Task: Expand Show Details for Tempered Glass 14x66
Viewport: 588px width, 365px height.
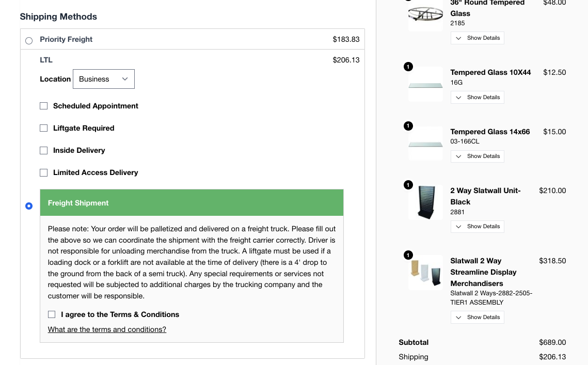Action: click(x=477, y=156)
